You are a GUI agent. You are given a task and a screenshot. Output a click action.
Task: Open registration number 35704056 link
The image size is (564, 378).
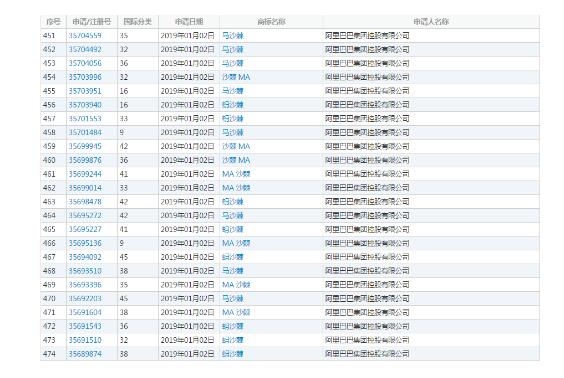tap(85, 63)
